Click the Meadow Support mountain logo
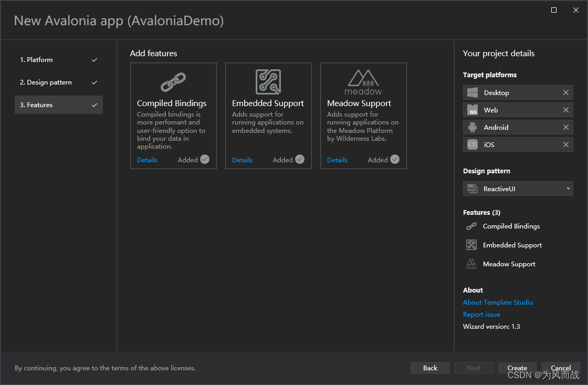588x385 pixels. click(363, 79)
